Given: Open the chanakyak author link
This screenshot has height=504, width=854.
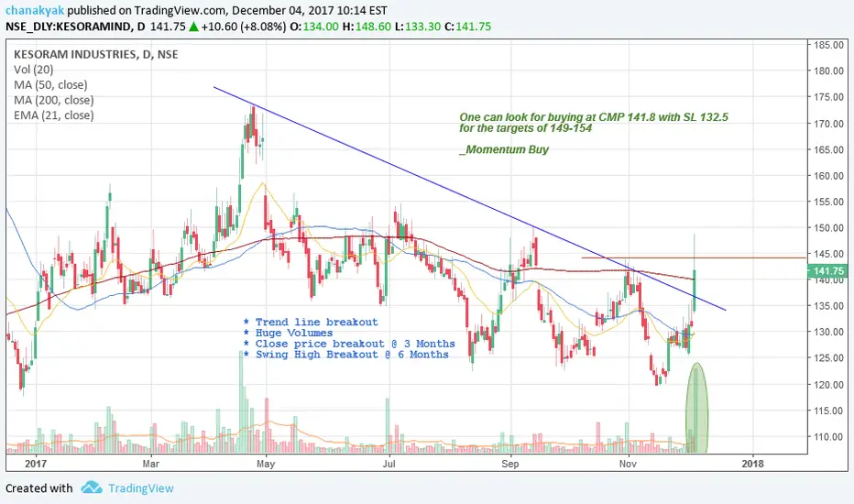Looking at the screenshot, I should 35,10.
